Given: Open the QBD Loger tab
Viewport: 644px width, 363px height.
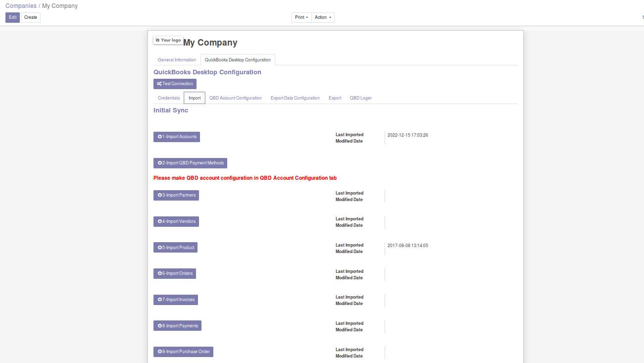Looking at the screenshot, I should 361,98.
